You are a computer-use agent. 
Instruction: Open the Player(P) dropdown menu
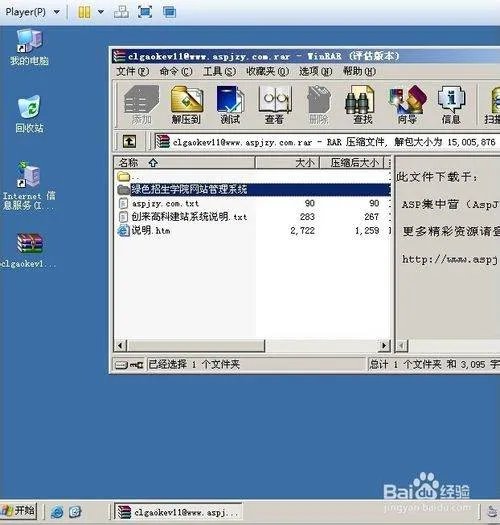pos(32,12)
